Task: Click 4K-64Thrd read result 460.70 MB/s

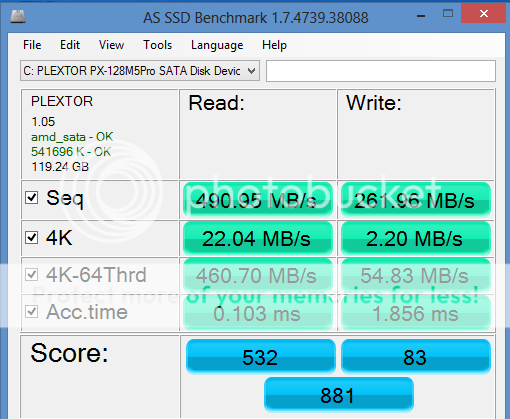Action: pyautogui.click(x=258, y=275)
